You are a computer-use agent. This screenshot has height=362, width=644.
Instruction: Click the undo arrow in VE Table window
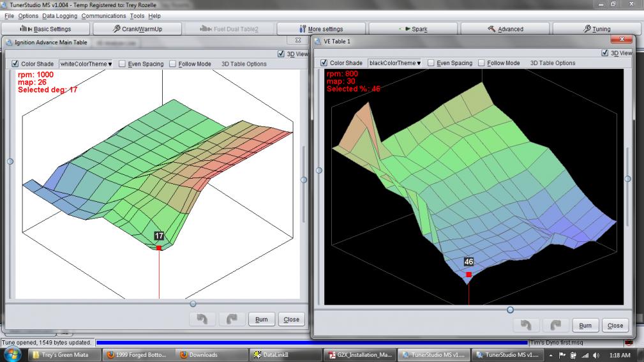pyautogui.click(x=526, y=325)
